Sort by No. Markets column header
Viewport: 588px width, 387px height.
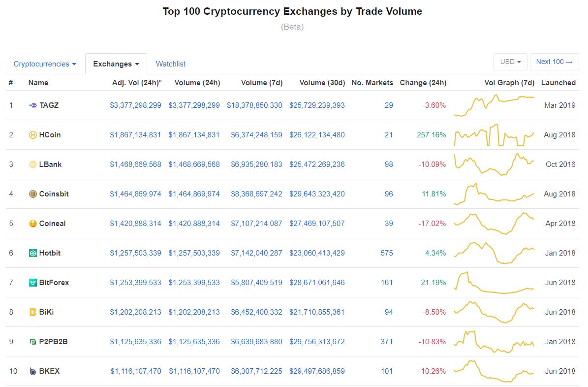pos(372,83)
